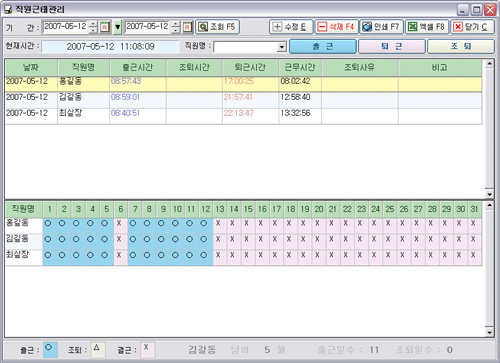Open the period dropdown arrow between the dates
Image resolution: width=500 pixels, height=363 pixels.
click(117, 27)
